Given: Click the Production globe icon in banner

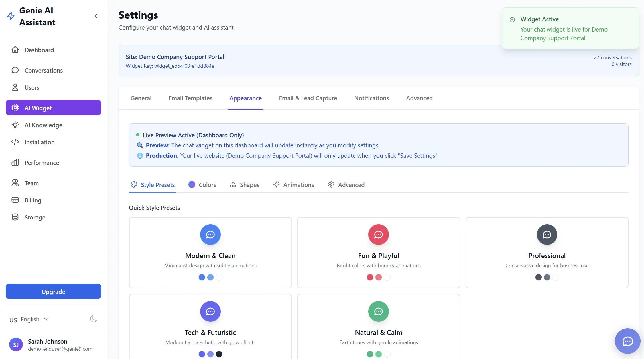Looking at the screenshot, I should (140, 155).
